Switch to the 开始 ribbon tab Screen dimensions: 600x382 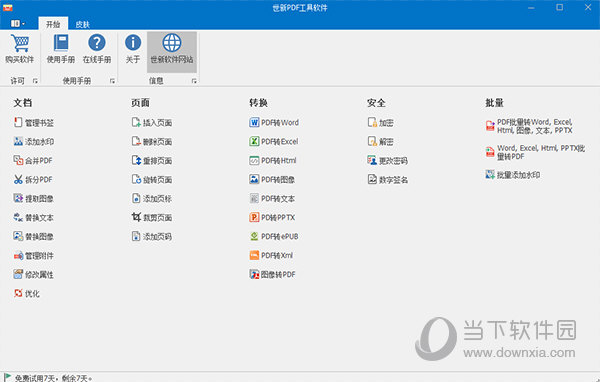(53, 24)
